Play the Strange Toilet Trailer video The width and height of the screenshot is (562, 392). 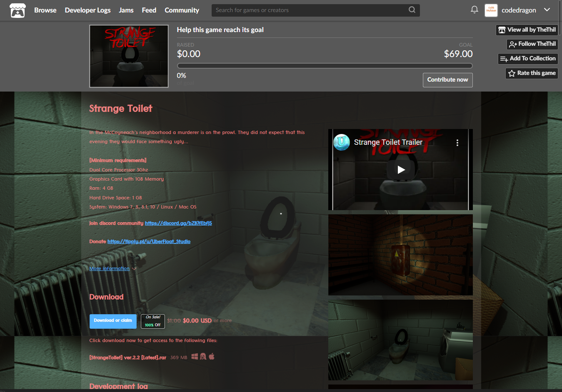point(401,169)
